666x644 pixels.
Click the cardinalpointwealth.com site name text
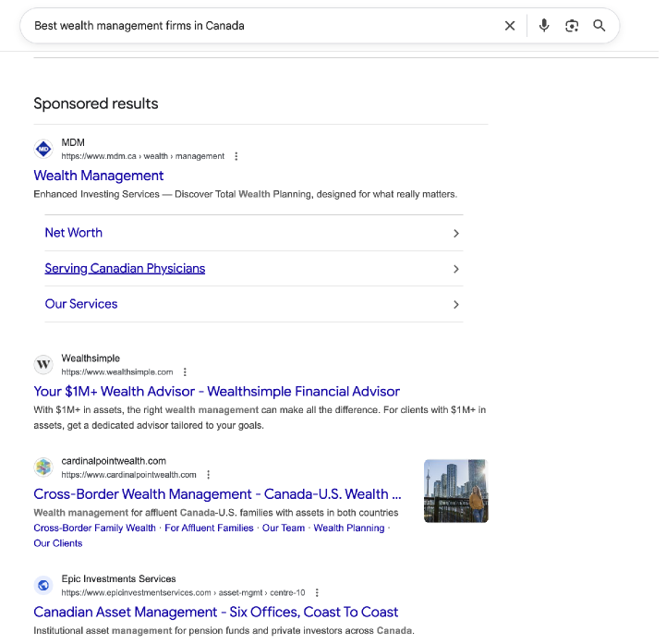tap(114, 461)
